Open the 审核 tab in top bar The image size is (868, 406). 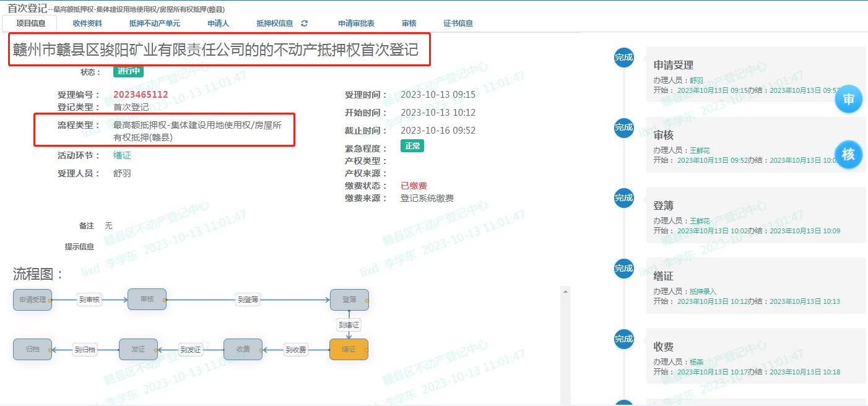pos(409,24)
